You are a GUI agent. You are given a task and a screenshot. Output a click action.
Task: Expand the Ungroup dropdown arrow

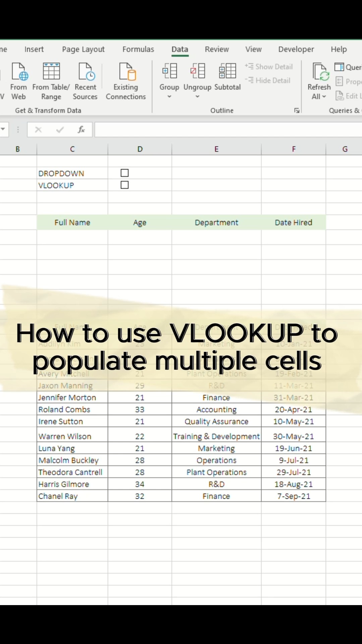tap(197, 97)
